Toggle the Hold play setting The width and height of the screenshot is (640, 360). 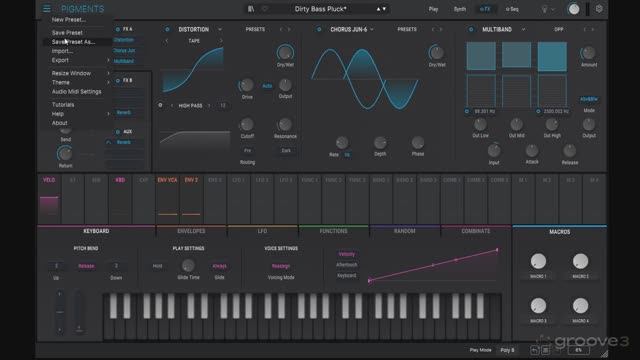pyautogui.click(x=157, y=266)
